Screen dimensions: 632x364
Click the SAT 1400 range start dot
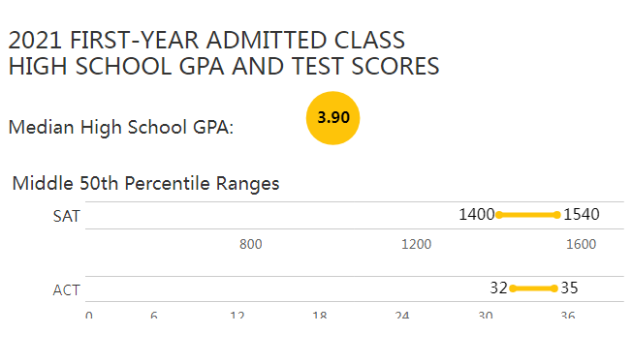pos(499,215)
